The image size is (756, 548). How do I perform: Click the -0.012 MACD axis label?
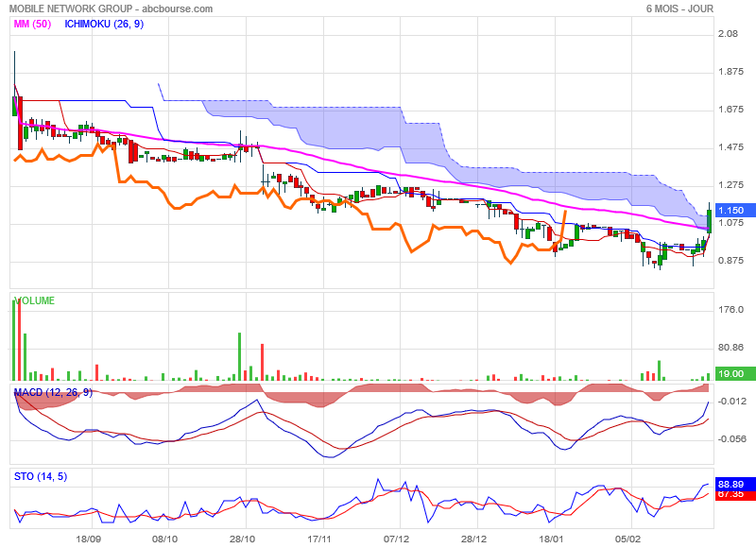(x=731, y=402)
